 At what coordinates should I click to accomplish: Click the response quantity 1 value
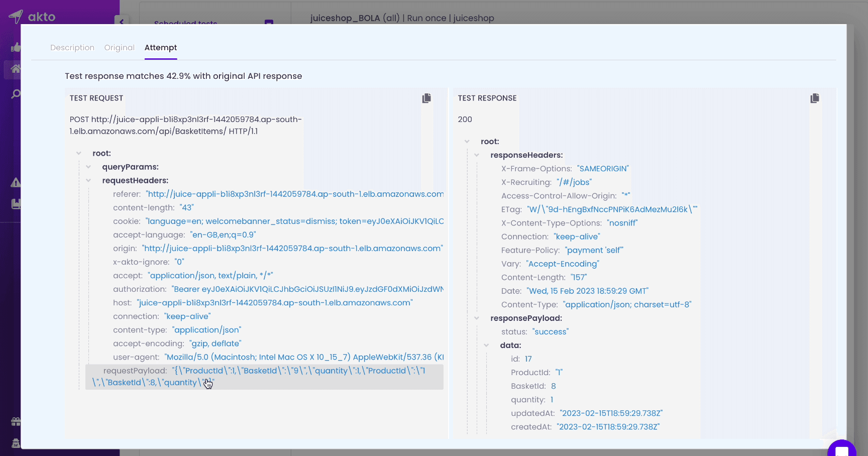click(x=552, y=399)
